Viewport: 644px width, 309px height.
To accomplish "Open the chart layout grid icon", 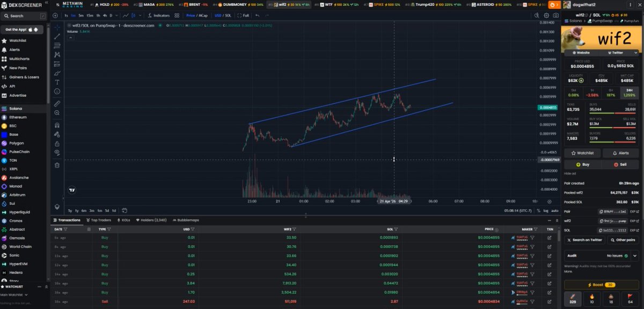I will tap(177, 16).
